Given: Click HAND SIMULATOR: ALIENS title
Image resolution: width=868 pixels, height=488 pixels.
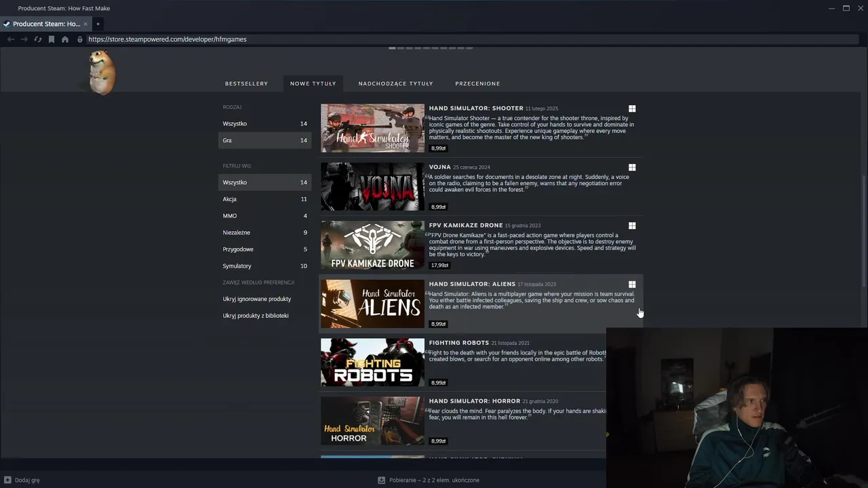Looking at the screenshot, I should pyautogui.click(x=472, y=284).
